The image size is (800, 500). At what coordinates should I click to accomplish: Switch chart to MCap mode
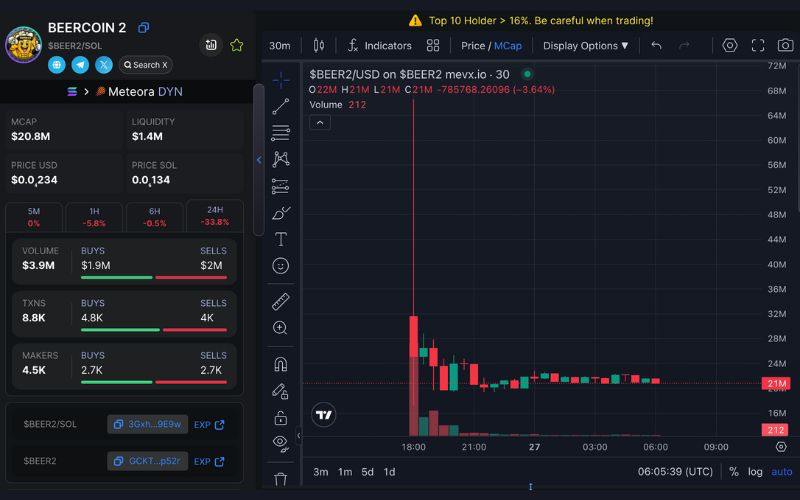tap(508, 46)
